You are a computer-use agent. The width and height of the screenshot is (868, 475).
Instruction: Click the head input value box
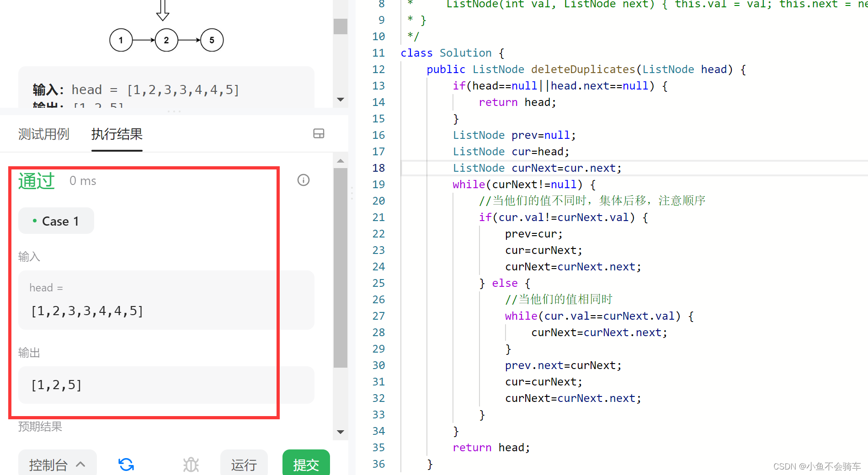tap(166, 300)
